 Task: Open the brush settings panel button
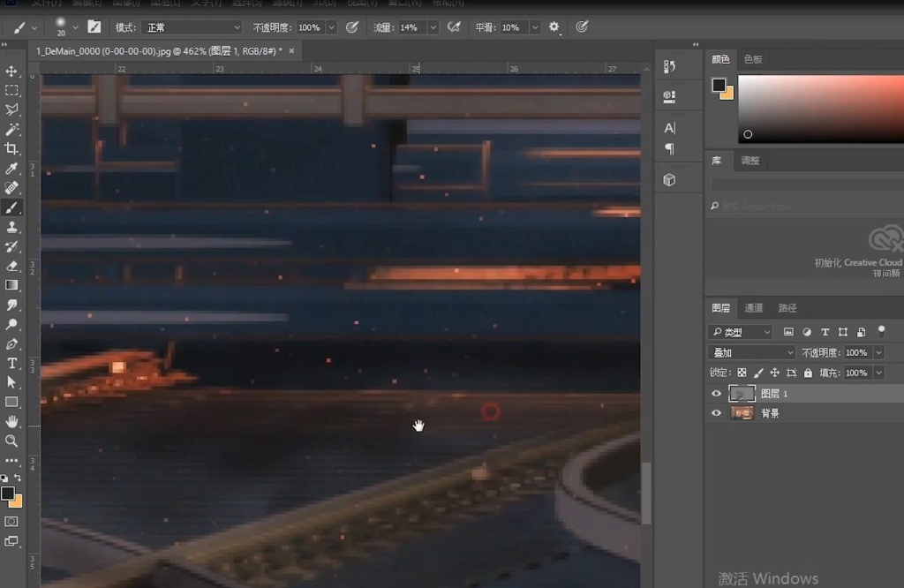coord(94,27)
